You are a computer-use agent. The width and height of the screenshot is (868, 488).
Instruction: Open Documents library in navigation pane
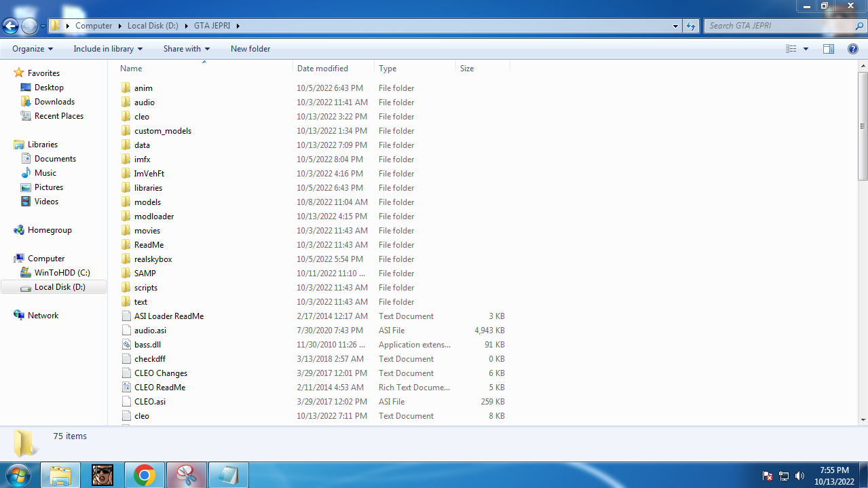[x=55, y=159]
